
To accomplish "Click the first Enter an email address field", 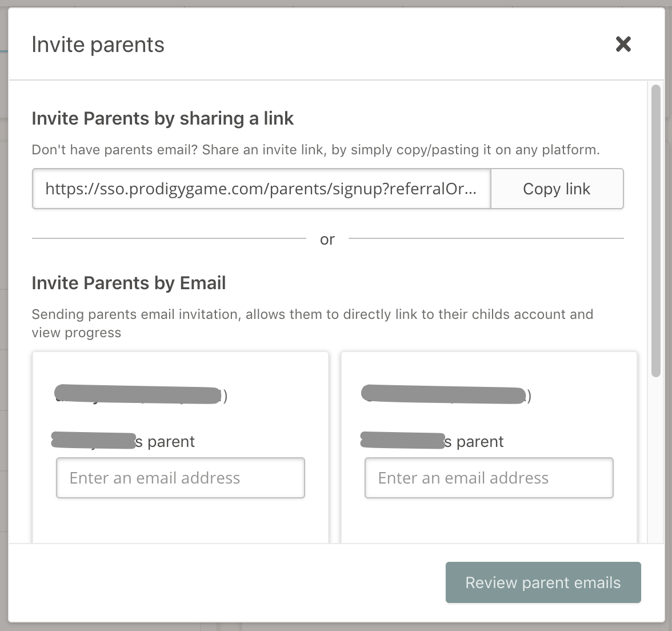I will (180, 478).
